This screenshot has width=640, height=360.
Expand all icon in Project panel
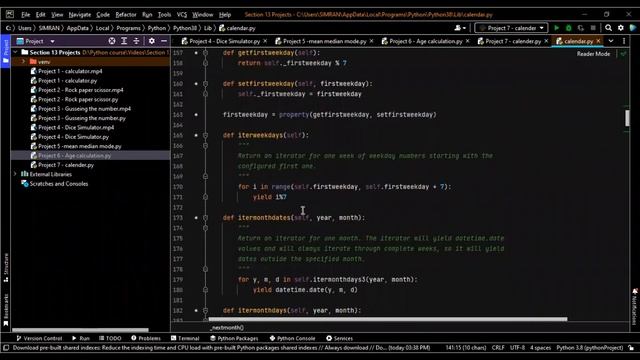tap(124, 41)
